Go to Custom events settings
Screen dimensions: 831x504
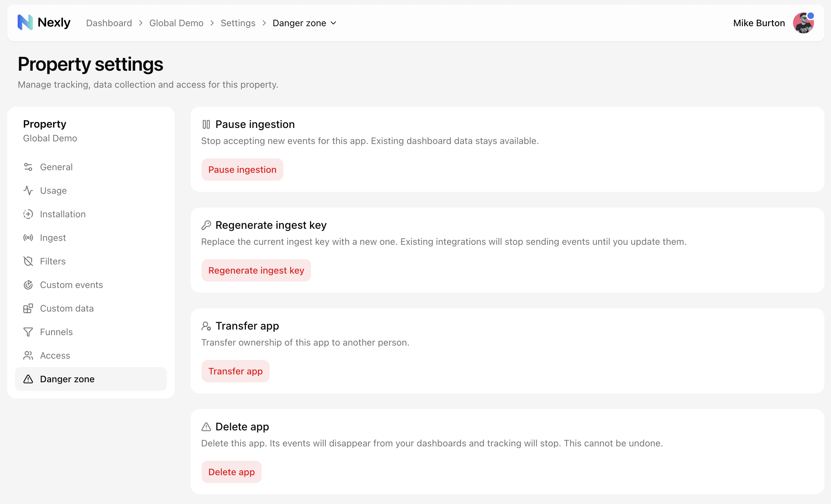(x=91, y=285)
